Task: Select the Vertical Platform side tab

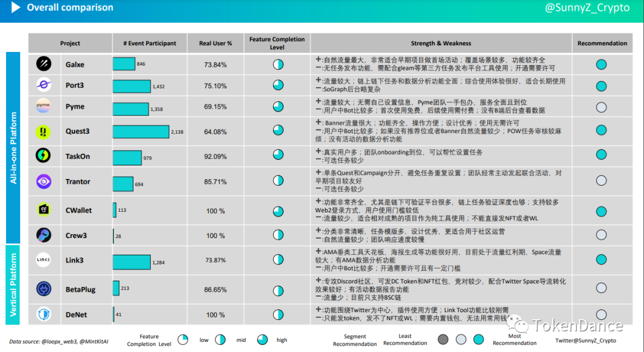Action: coord(13,285)
